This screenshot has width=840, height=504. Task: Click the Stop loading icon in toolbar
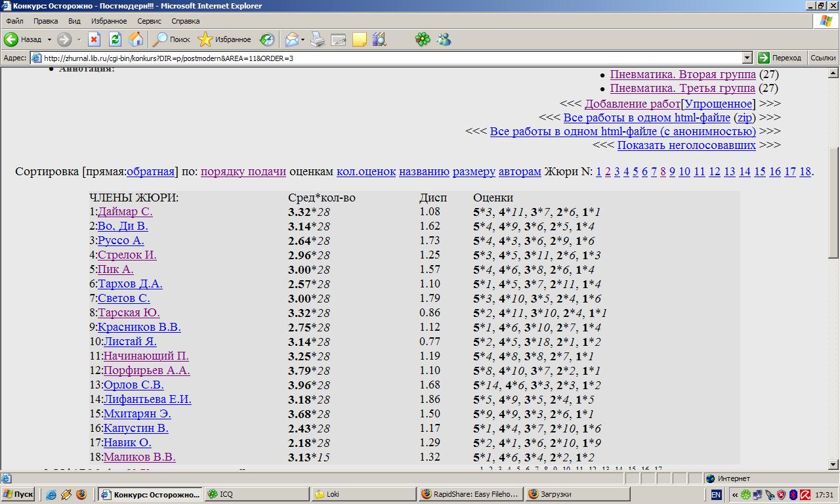(94, 39)
